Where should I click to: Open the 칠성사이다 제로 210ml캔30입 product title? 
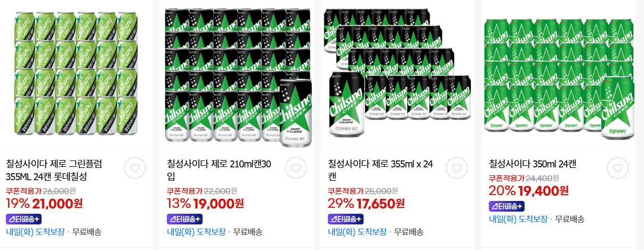point(219,170)
